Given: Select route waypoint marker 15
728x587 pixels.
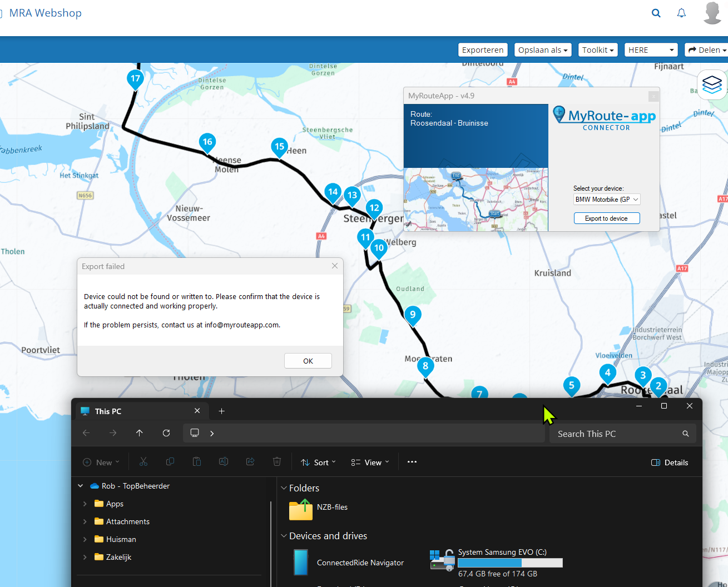Looking at the screenshot, I should (279, 147).
